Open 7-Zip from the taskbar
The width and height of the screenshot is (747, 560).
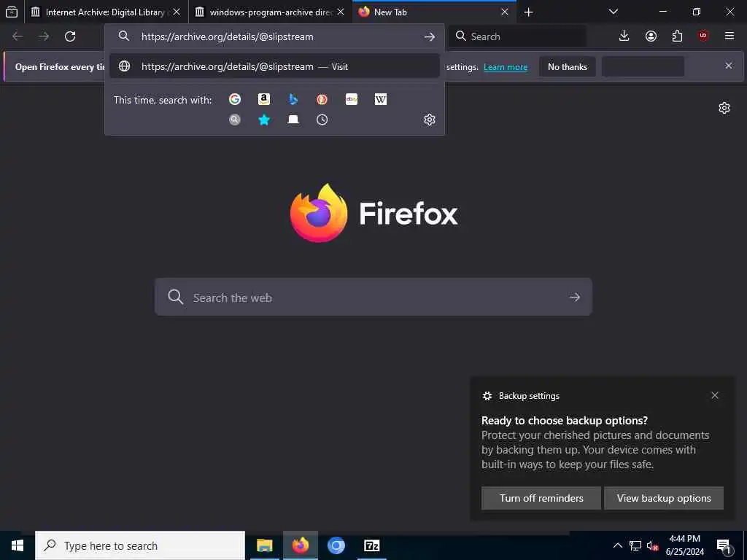(x=371, y=545)
